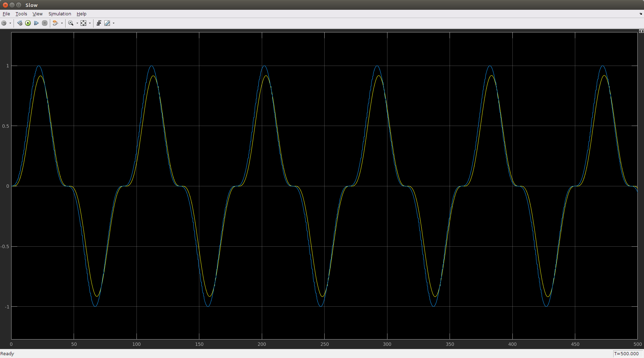Run the simulation with green play button
The height and width of the screenshot is (358, 644).
[28, 23]
